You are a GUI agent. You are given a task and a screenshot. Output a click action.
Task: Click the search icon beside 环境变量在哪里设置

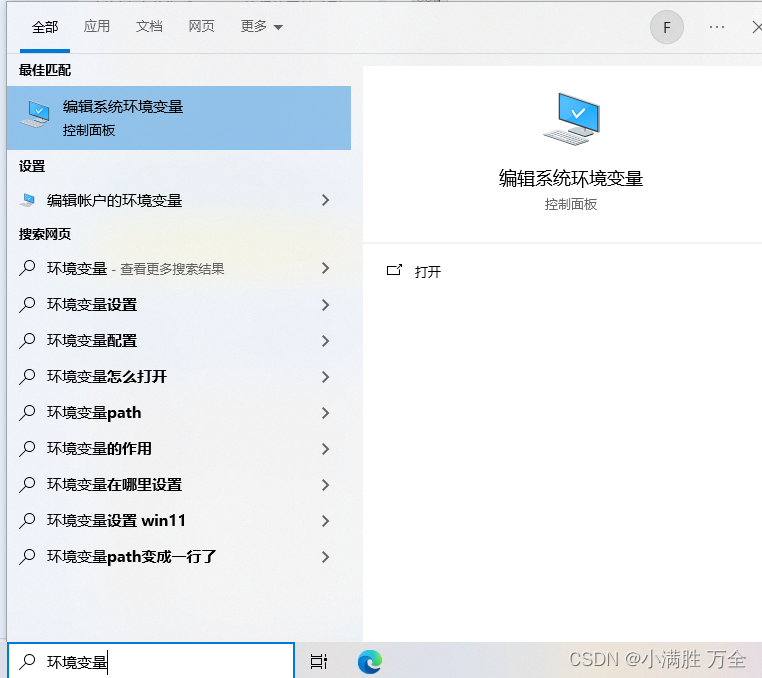pos(27,485)
